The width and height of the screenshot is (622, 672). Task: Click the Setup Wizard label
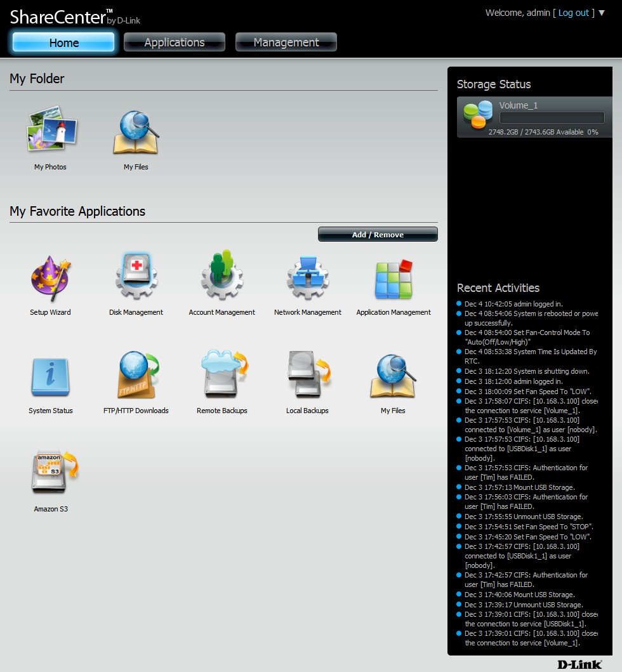[50, 312]
